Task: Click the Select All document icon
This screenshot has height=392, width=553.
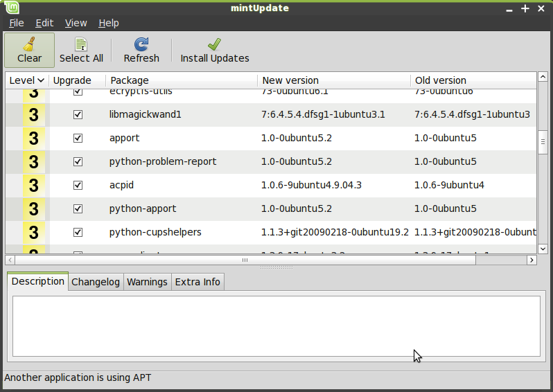Action: tap(81, 44)
